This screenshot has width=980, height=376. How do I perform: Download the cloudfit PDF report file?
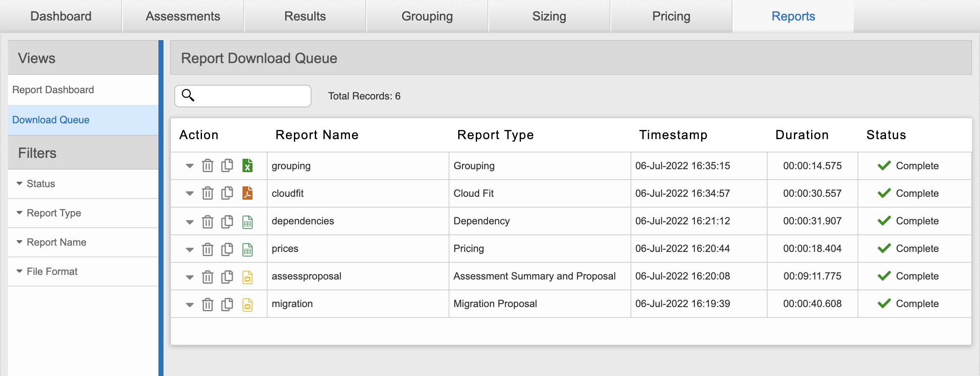click(248, 193)
